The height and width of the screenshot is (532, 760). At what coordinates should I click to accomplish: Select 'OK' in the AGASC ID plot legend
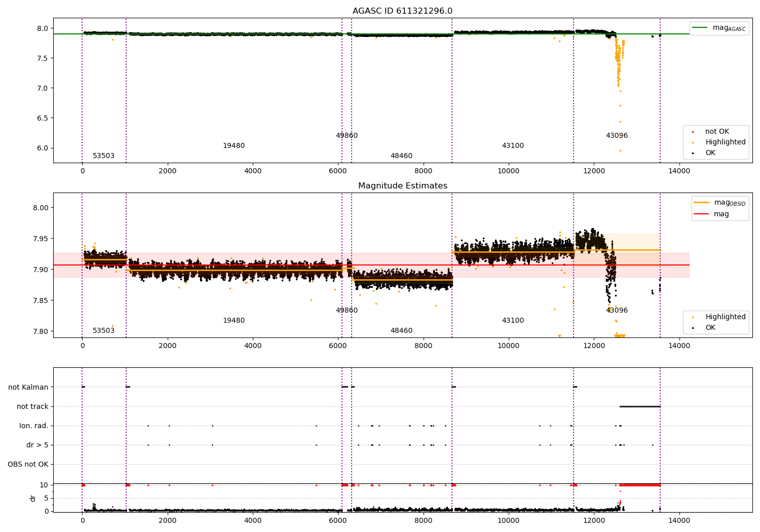click(x=703, y=153)
